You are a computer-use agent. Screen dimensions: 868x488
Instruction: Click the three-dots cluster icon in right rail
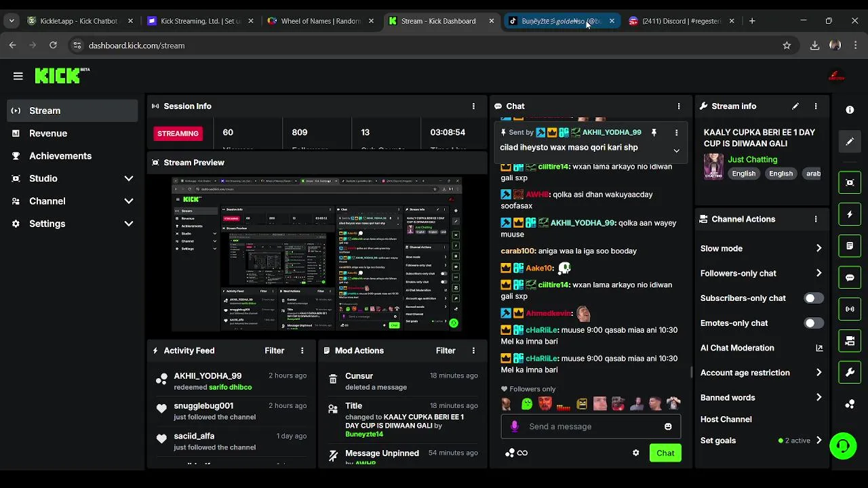[850, 405]
